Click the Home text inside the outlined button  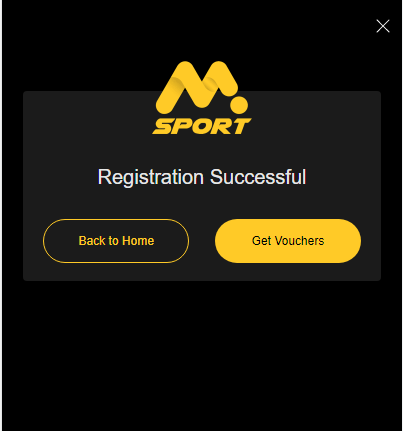138,241
